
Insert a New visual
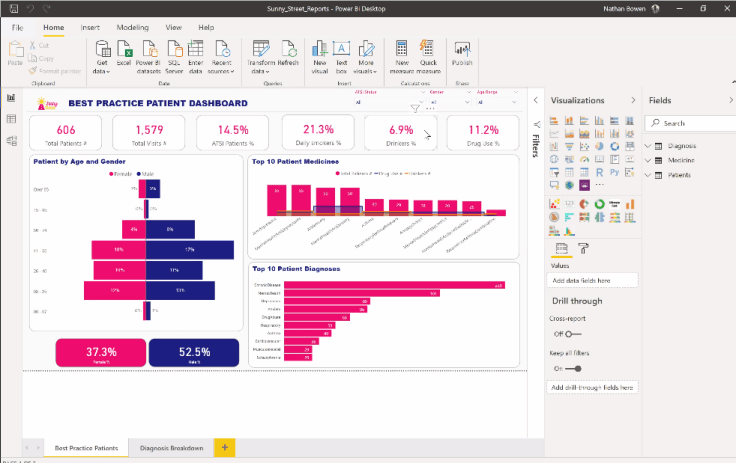[x=320, y=55]
